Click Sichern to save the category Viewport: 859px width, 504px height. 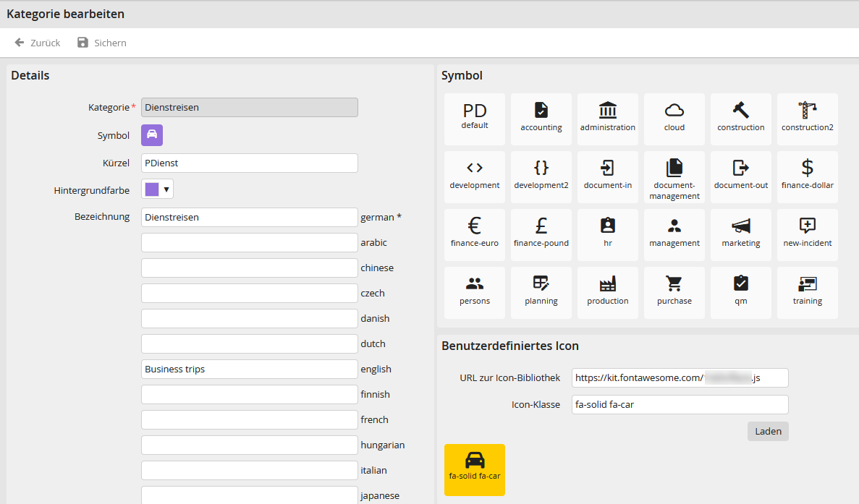(x=102, y=43)
